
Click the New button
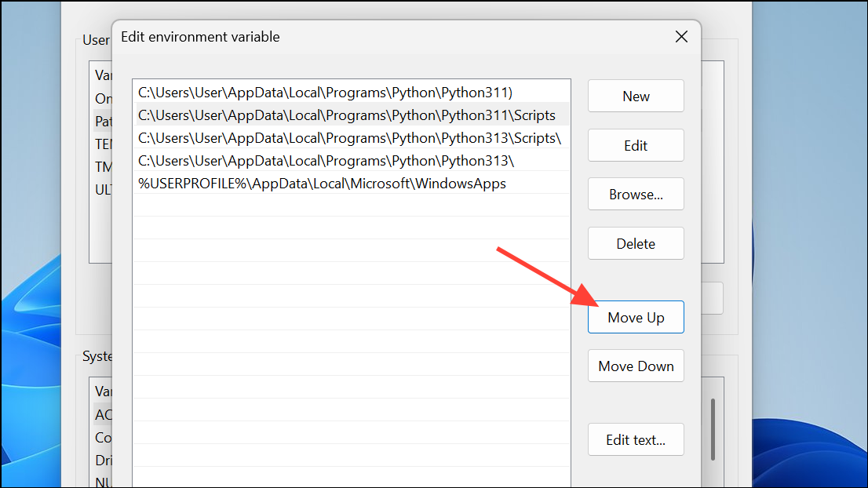[x=636, y=97]
